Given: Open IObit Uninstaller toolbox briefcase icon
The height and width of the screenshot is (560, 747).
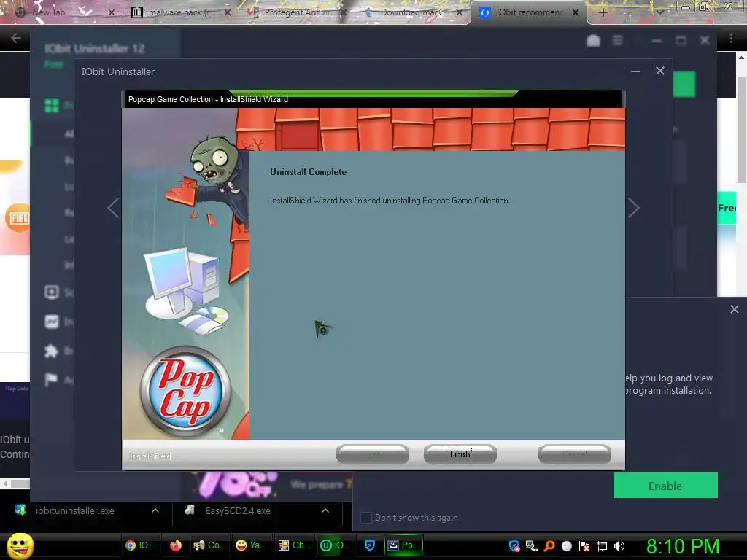Looking at the screenshot, I should [x=593, y=41].
